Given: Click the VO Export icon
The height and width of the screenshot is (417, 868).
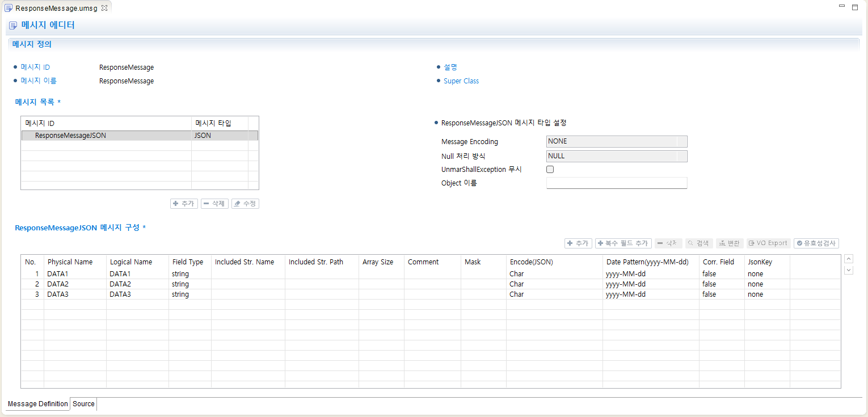Looking at the screenshot, I should [768, 243].
